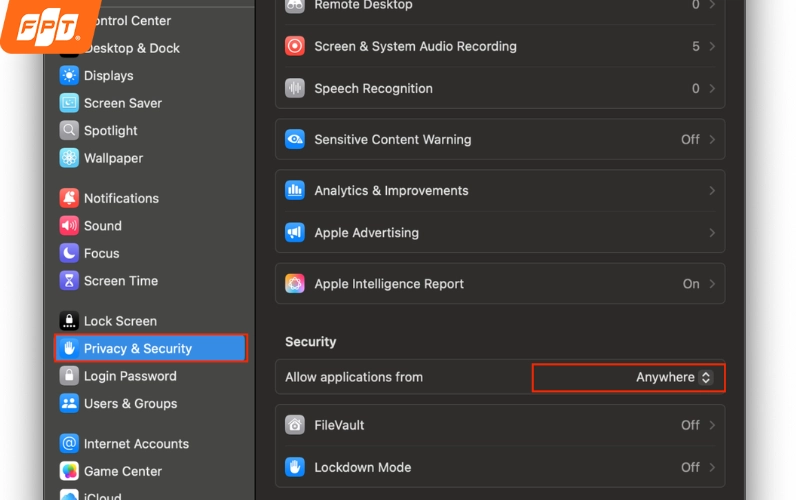The height and width of the screenshot is (500, 800).
Task: Click the Apple Intelligence Report On value
Action: coord(691,284)
